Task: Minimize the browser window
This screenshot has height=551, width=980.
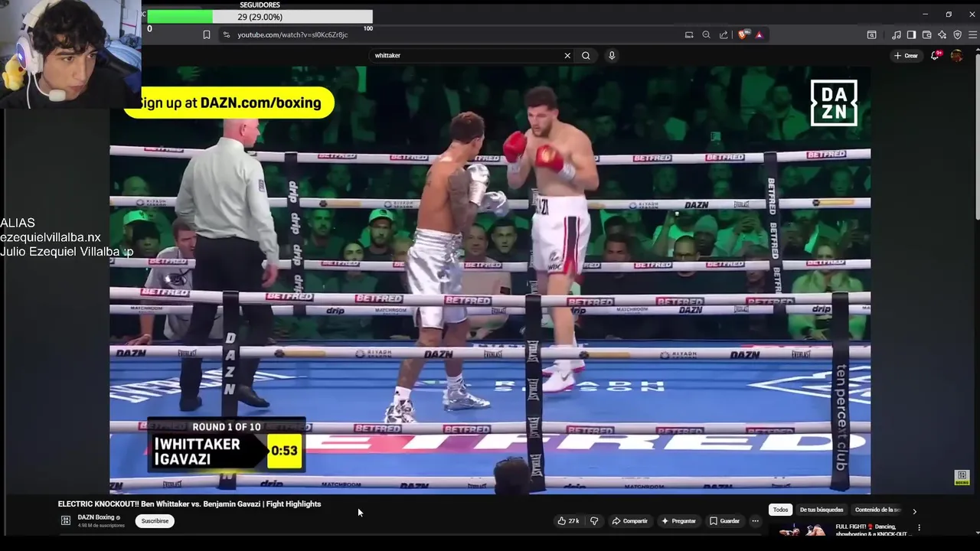Action: pos(925,14)
